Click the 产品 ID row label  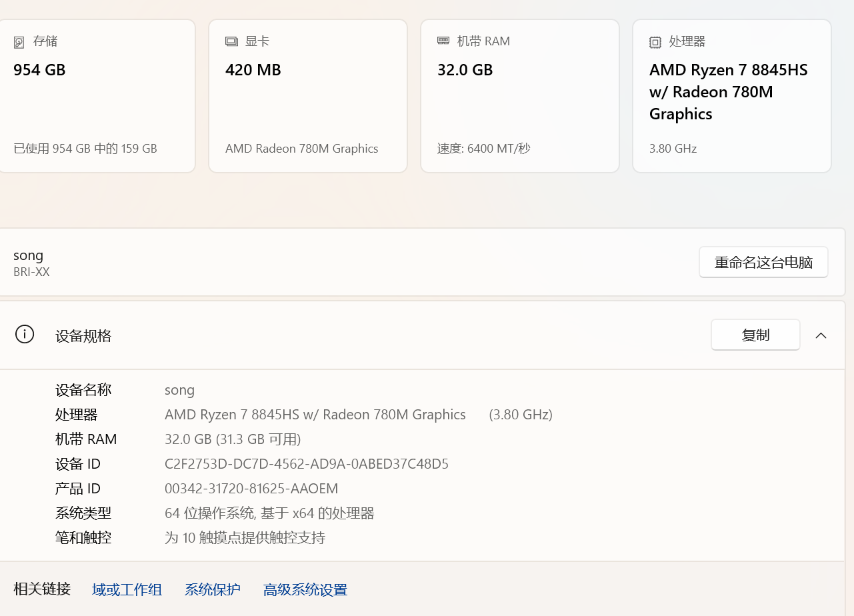pyautogui.click(x=78, y=489)
